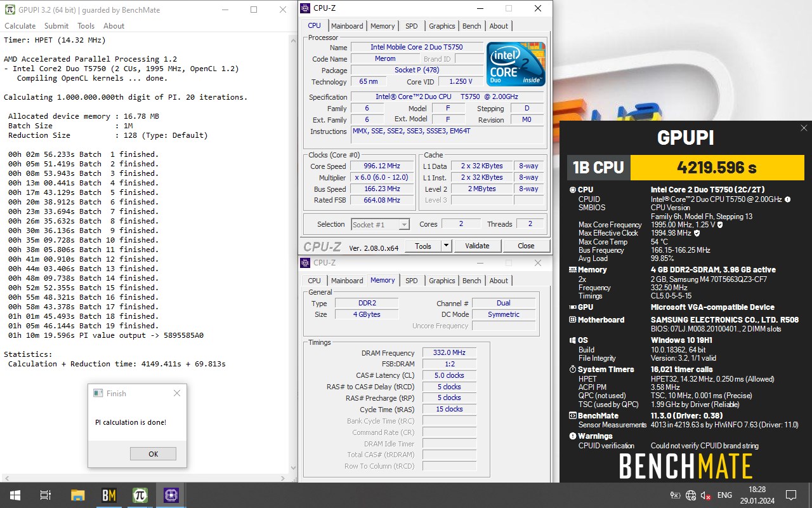Expand the Tools dropdown arrow in CPU-Z
Image resolution: width=812 pixels, height=508 pixels.
coord(446,246)
